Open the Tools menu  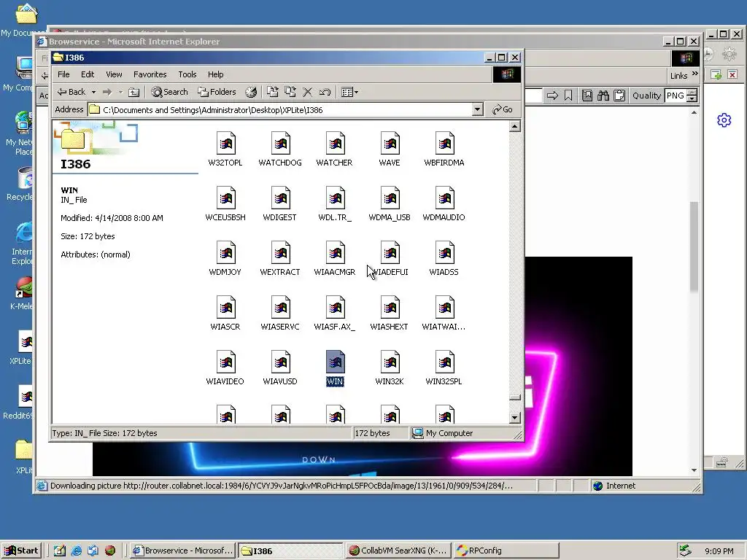pyautogui.click(x=187, y=74)
